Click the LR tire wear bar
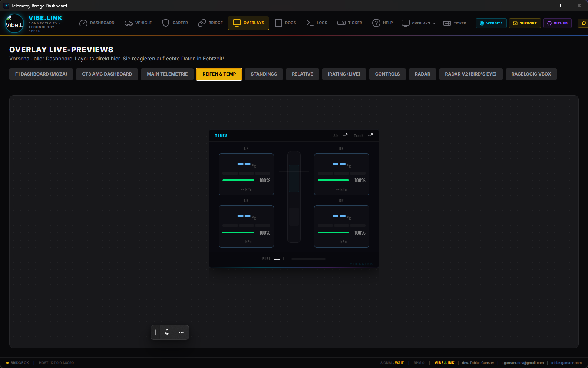 [x=238, y=232]
